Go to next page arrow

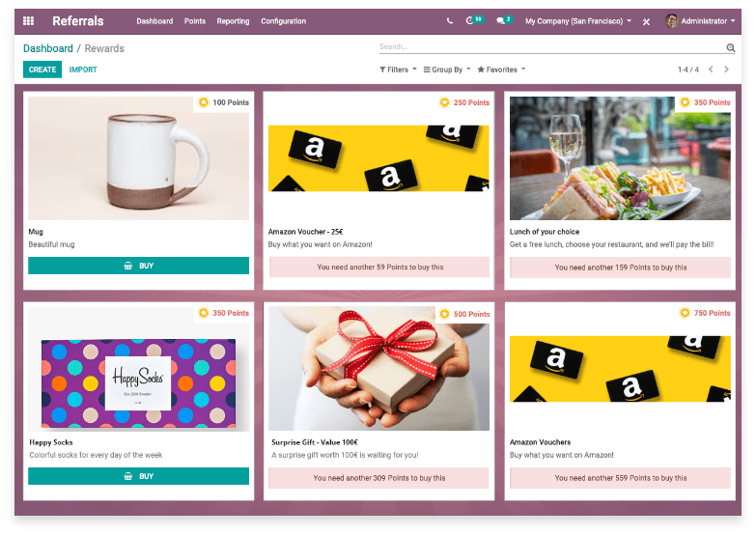coord(727,70)
